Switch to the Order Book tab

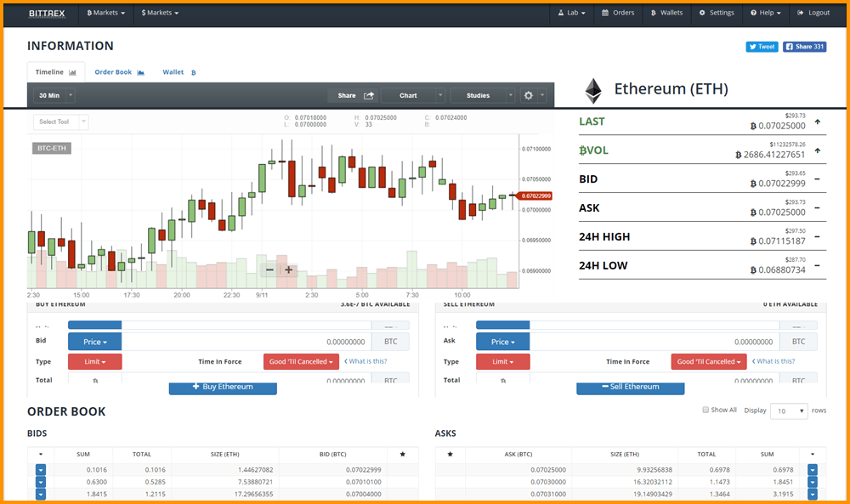(115, 72)
